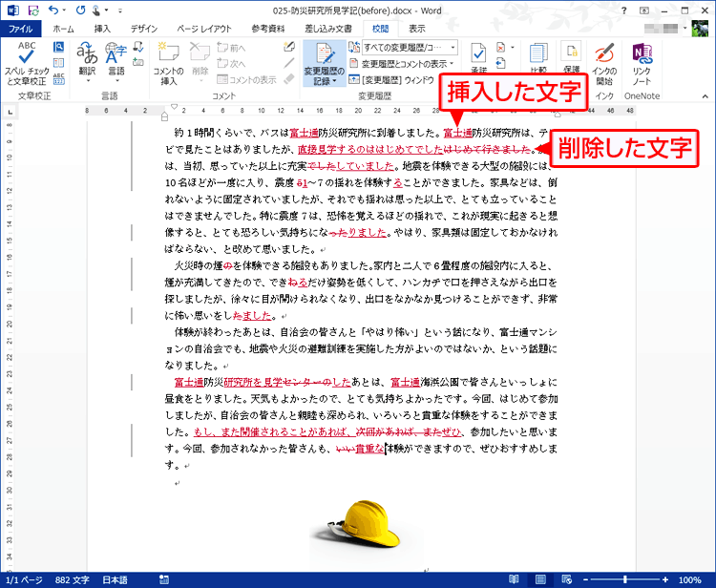Viewport: 716px width, 588px height.
Task: Open the Define lookup icon in 文章校正 group
Action: click(58, 47)
